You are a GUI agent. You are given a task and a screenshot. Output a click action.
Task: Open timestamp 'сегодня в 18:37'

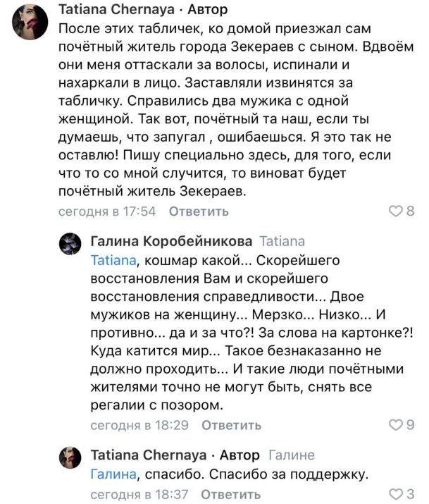pos(139,494)
